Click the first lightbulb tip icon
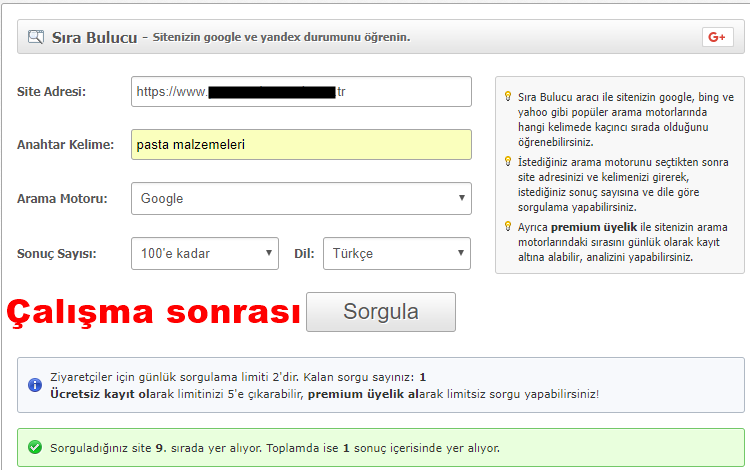The height and width of the screenshot is (470, 750). (x=508, y=97)
